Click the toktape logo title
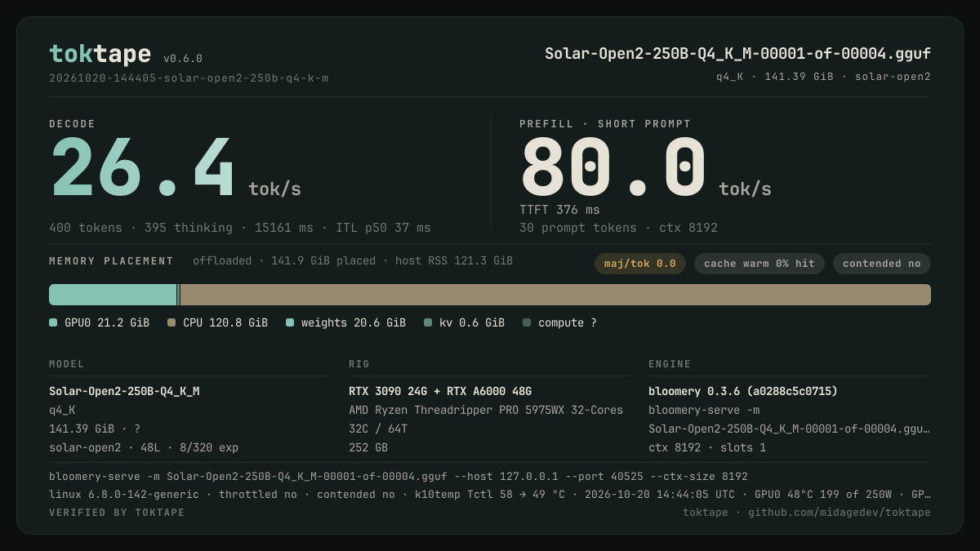The image size is (980, 551). point(100,54)
